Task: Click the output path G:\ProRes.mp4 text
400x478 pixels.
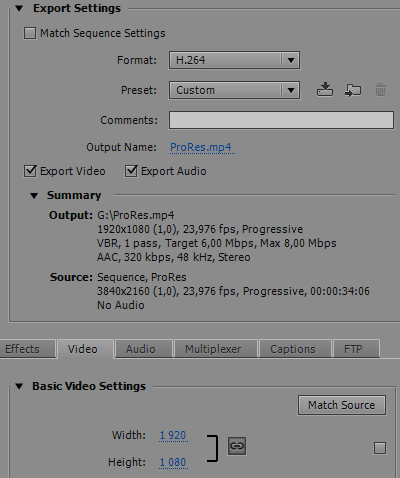Action: [136, 215]
